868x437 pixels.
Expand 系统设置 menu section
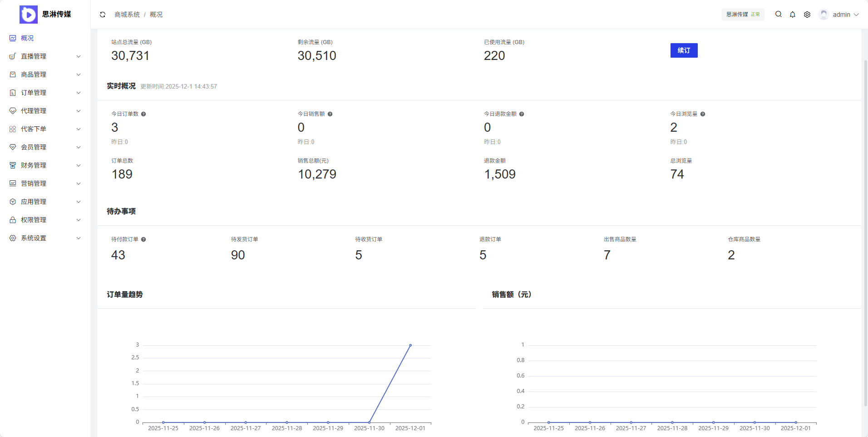tap(45, 238)
